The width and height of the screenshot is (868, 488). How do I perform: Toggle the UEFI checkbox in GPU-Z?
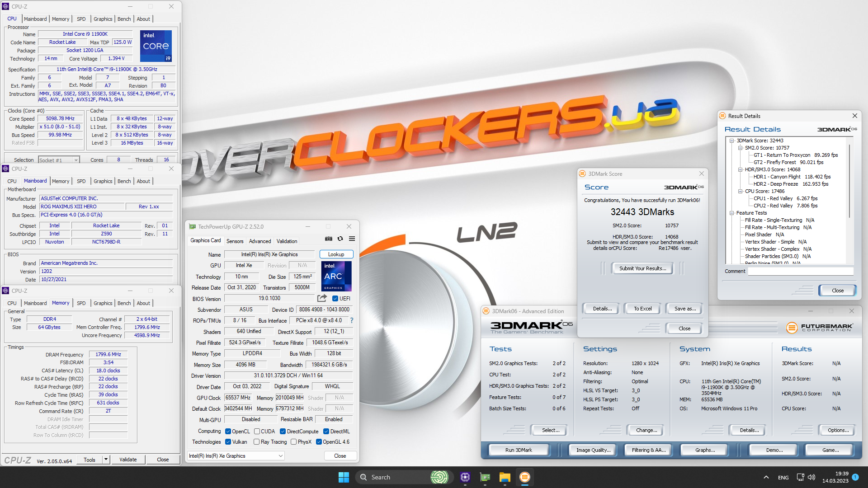(x=335, y=299)
